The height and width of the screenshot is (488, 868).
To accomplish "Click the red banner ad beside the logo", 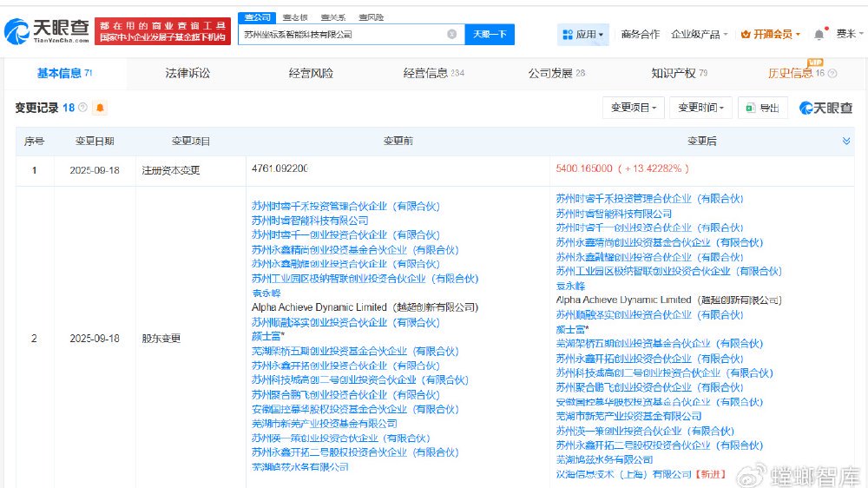I will (162, 31).
